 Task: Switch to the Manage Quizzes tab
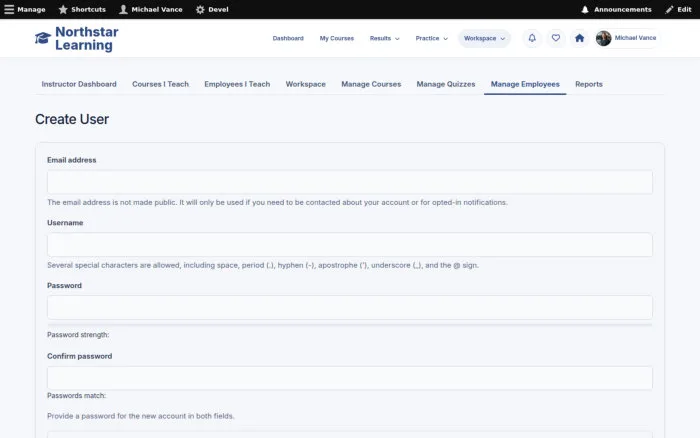tap(446, 84)
